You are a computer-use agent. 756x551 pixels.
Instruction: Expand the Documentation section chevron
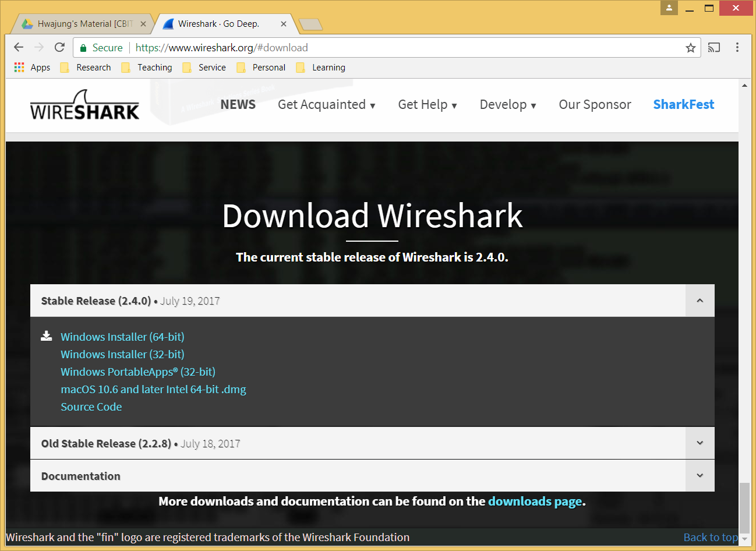click(x=700, y=476)
